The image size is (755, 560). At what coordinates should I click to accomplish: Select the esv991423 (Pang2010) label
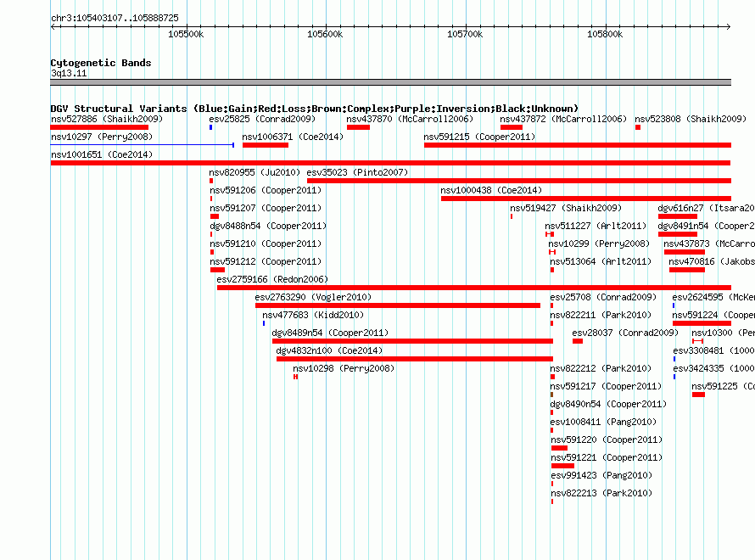(602, 475)
